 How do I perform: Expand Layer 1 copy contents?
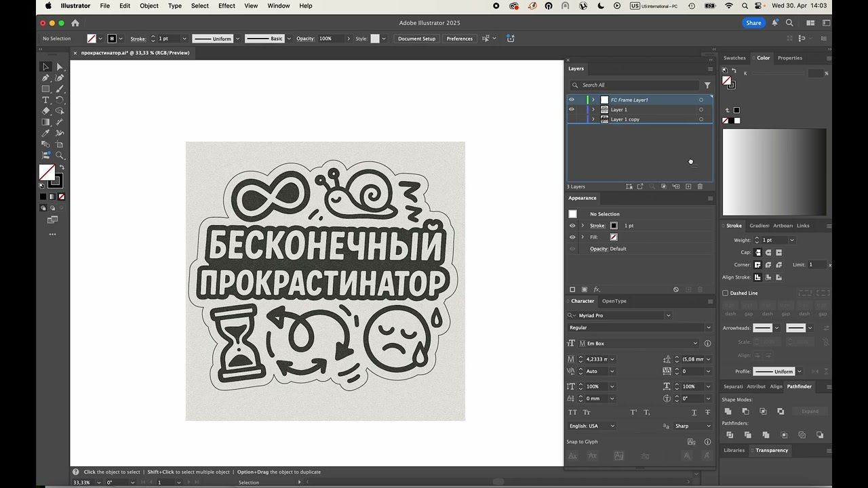coord(593,119)
